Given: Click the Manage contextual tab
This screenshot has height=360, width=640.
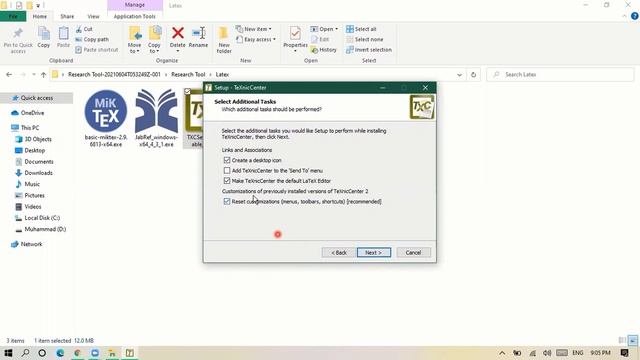Looking at the screenshot, I should click(135, 5).
